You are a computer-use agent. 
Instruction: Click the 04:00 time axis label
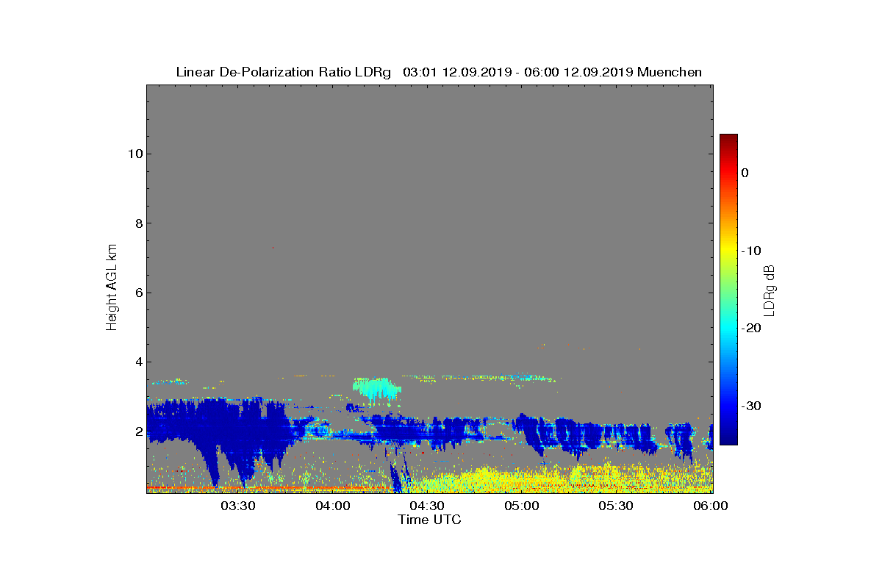coord(333,506)
